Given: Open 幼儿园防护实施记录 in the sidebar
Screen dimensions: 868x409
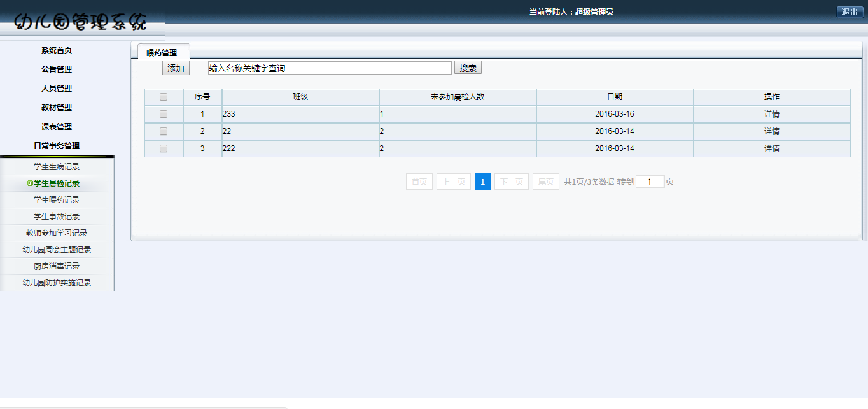Looking at the screenshot, I should [57, 283].
